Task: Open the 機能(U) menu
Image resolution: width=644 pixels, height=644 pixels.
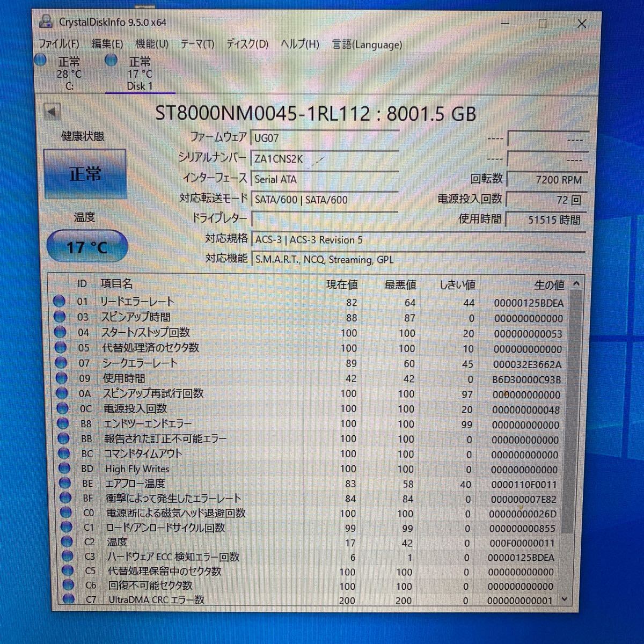Action: pos(152,44)
